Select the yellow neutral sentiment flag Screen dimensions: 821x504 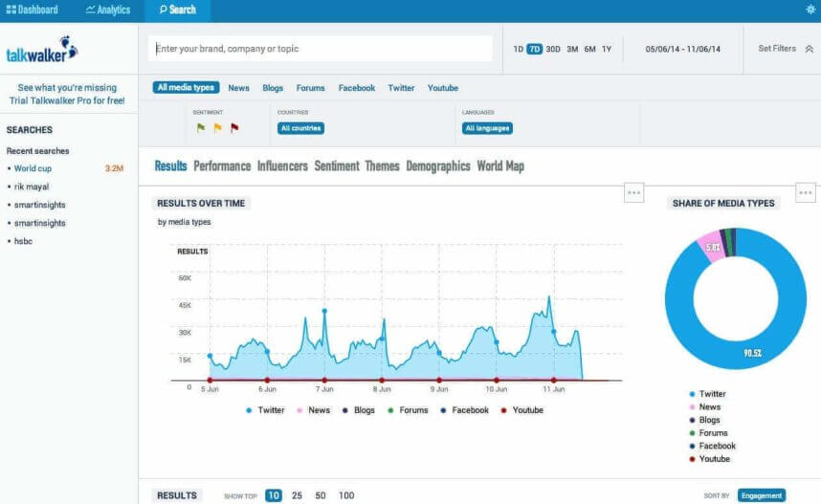217,128
